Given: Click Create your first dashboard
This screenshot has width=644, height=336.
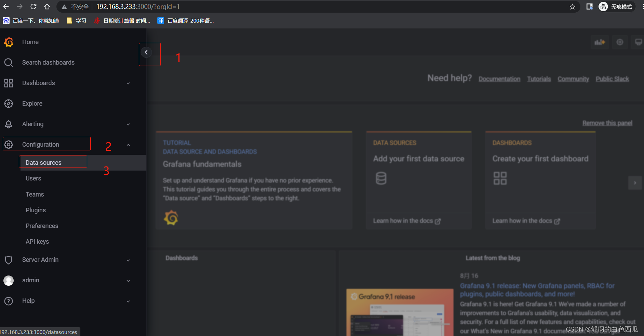Looking at the screenshot, I should click(540, 159).
